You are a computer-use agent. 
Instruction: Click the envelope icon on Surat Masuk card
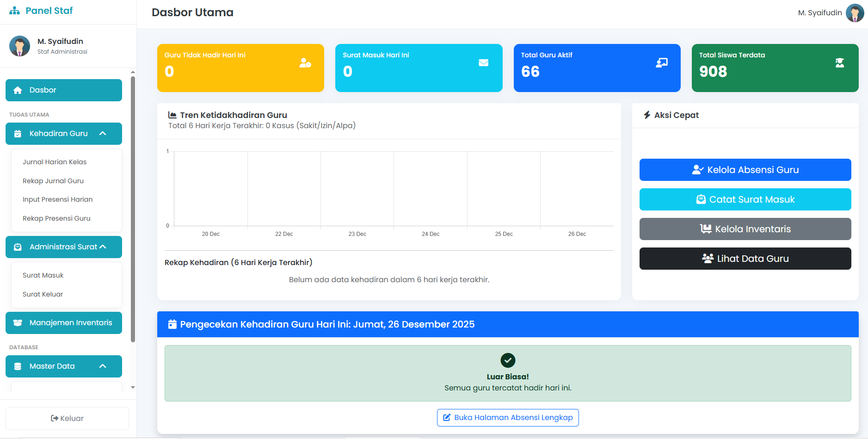point(483,63)
